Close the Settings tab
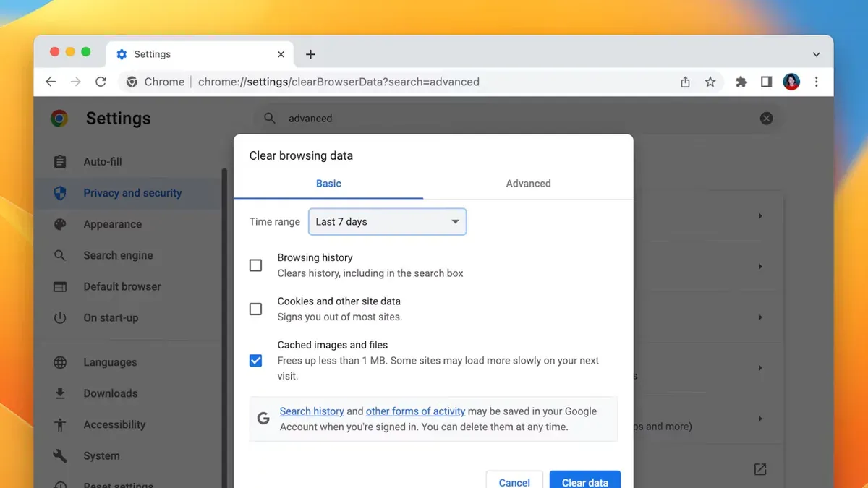The width and height of the screenshot is (868, 488). point(281,54)
